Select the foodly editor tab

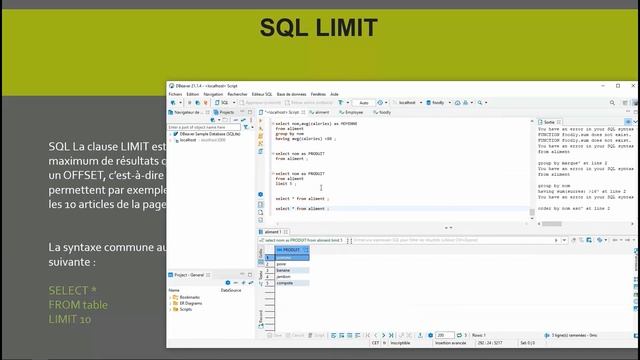click(x=382, y=112)
